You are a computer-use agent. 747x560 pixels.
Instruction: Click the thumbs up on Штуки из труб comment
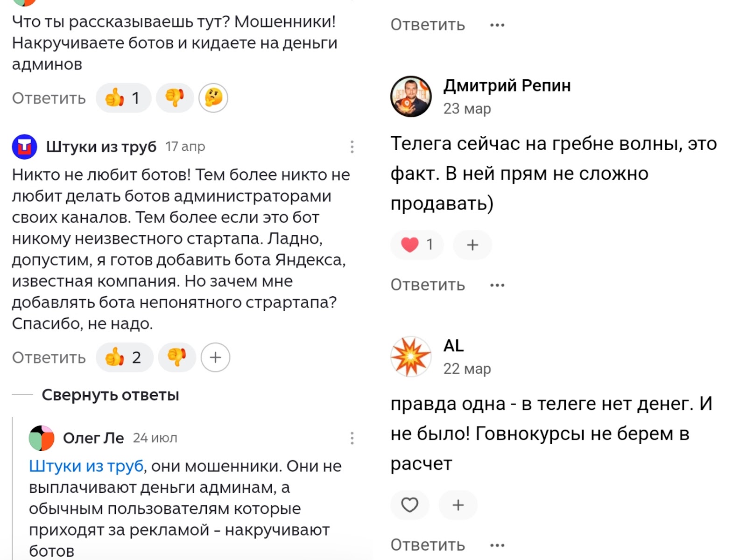pyautogui.click(x=124, y=357)
